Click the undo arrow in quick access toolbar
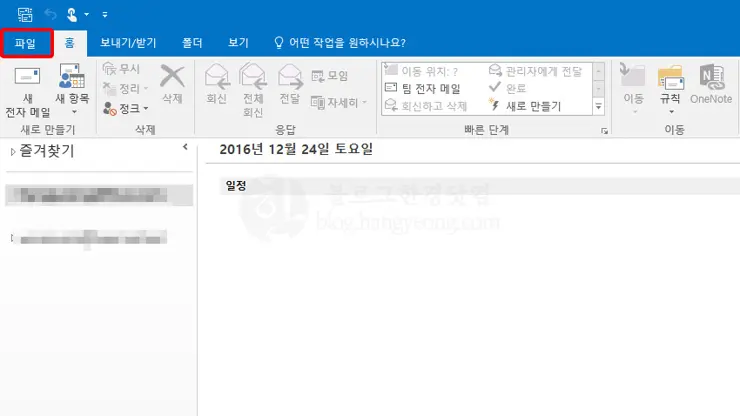The width and height of the screenshot is (740, 416). 50,15
